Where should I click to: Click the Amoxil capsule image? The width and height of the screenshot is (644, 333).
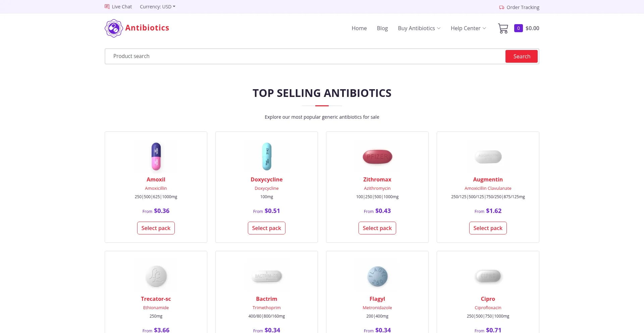point(156,157)
